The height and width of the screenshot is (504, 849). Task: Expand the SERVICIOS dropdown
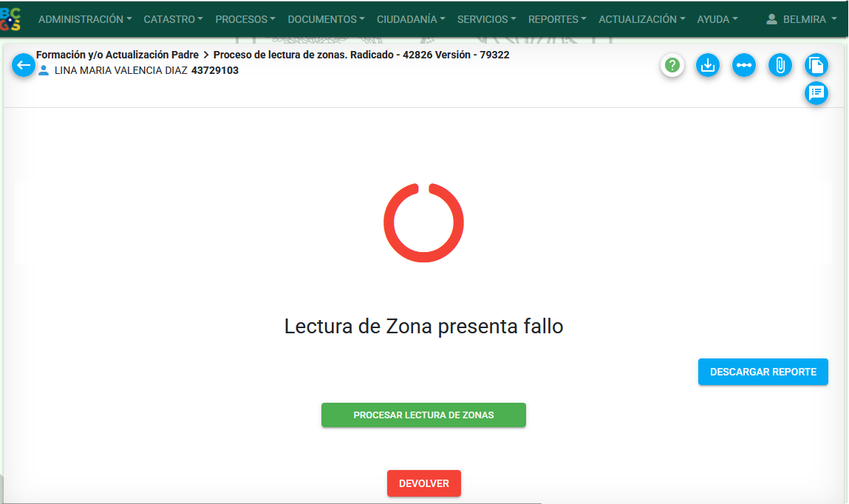[486, 19]
